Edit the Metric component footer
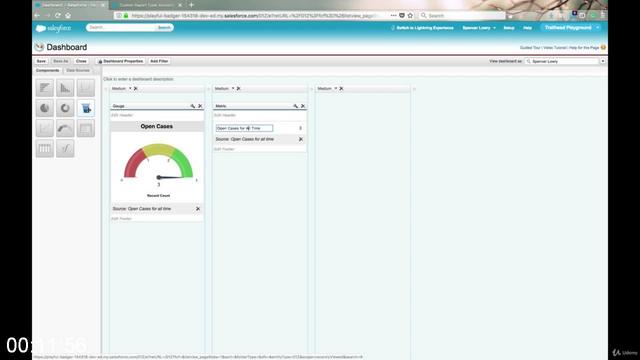640x360 pixels. [x=224, y=149]
